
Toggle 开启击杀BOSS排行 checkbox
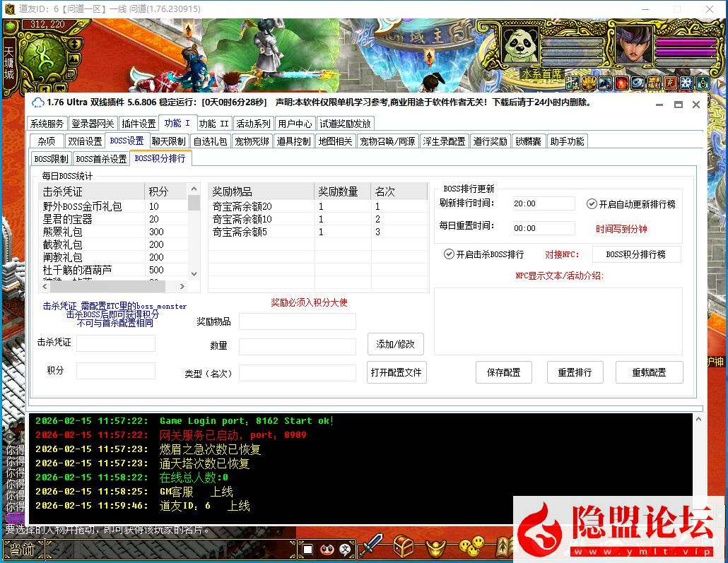click(x=449, y=254)
